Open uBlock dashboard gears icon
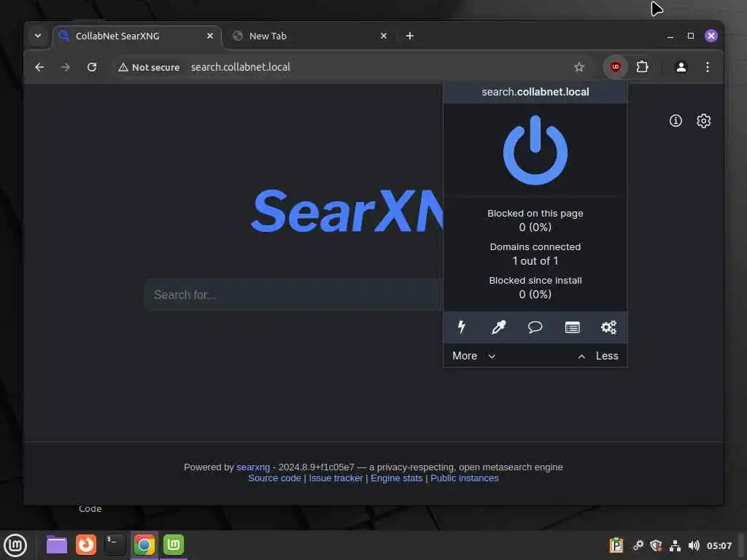The width and height of the screenshot is (747, 560). [x=609, y=327]
